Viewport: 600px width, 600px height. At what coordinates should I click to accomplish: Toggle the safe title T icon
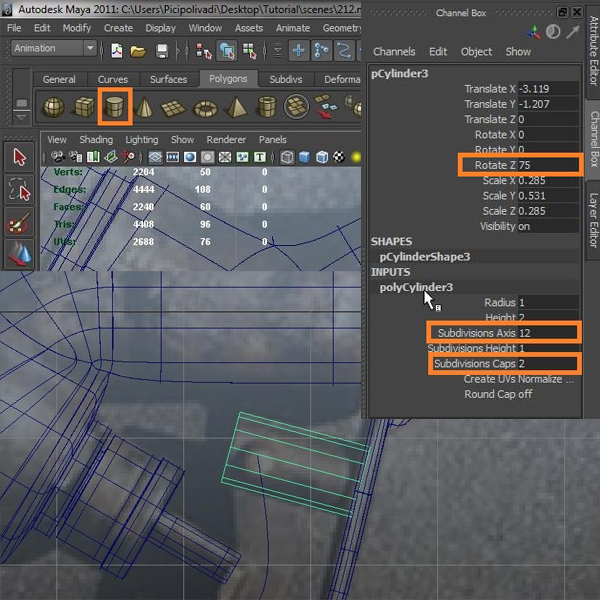coord(260,157)
